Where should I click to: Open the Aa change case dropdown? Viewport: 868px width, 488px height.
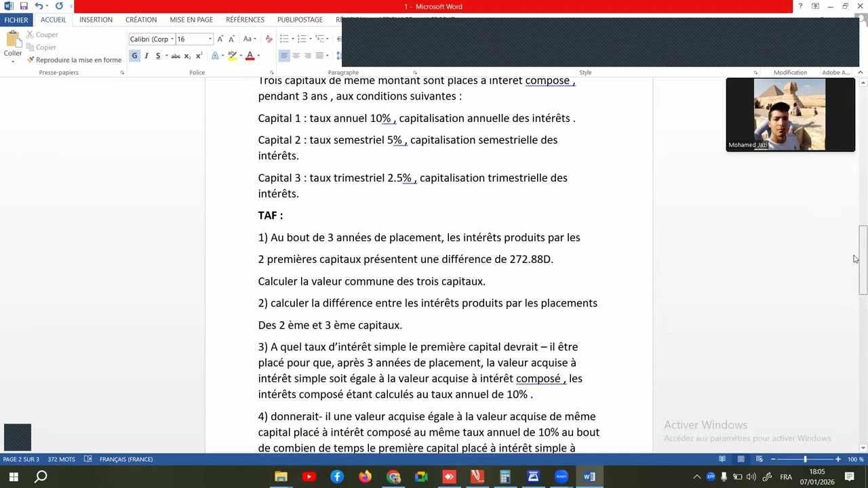click(250, 39)
